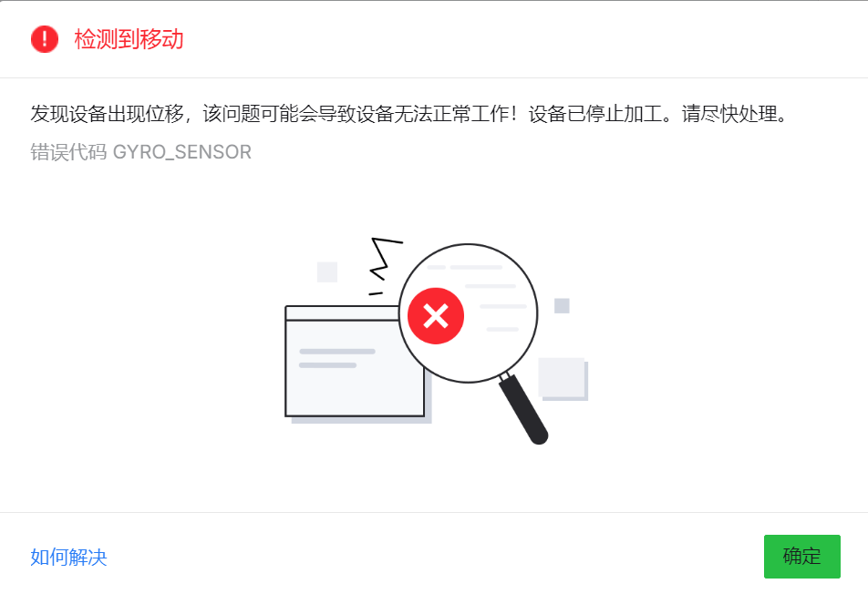Image resolution: width=868 pixels, height=594 pixels.
Task: Click the red exclamation alert icon
Action: [45, 39]
